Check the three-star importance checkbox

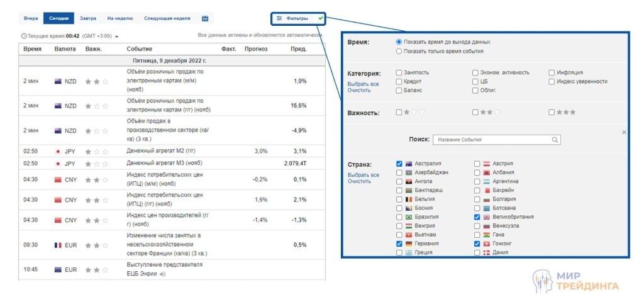point(552,113)
